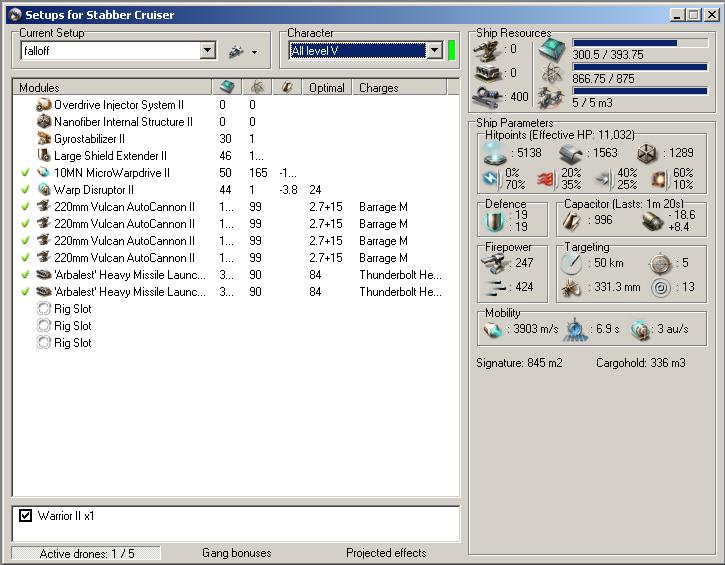725x565 pixels.
Task: Click the armor hitpoints icon
Action: (571, 154)
